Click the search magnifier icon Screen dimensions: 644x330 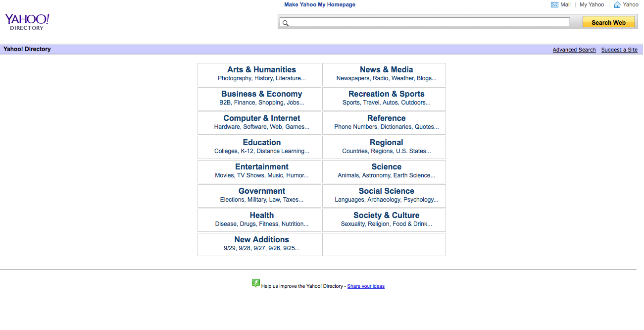285,22
